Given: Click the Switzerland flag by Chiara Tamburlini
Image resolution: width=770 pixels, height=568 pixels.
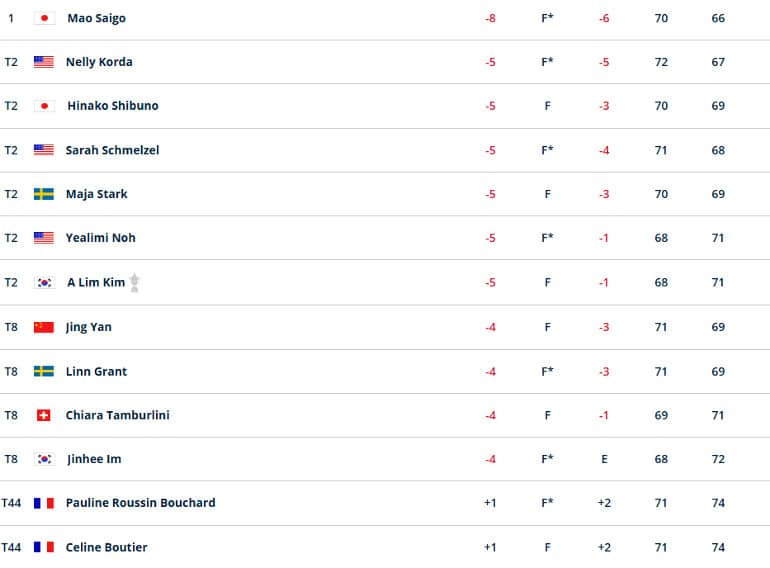Looking at the screenshot, I should (x=44, y=415).
